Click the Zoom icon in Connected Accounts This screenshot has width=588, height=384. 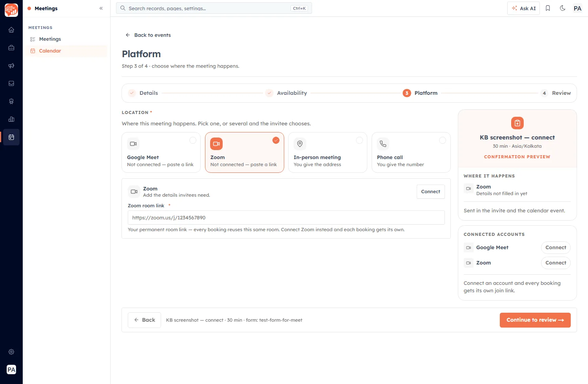[x=468, y=263]
